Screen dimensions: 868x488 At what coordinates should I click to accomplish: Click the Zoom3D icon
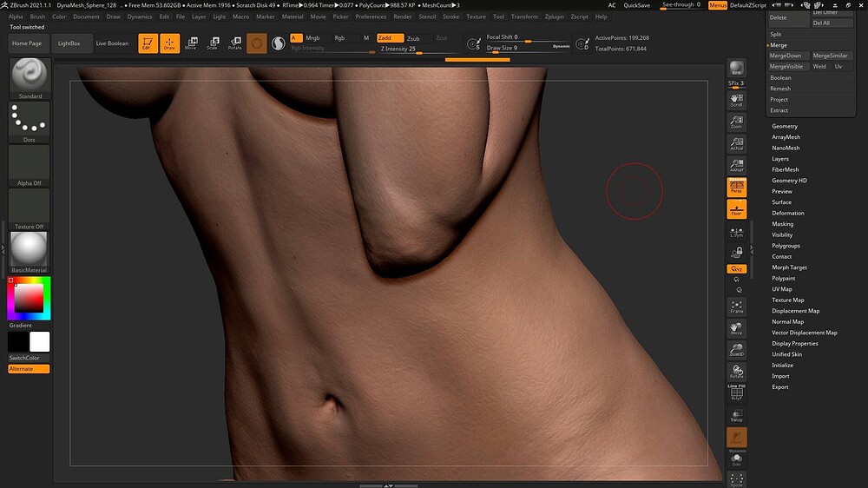click(x=737, y=350)
